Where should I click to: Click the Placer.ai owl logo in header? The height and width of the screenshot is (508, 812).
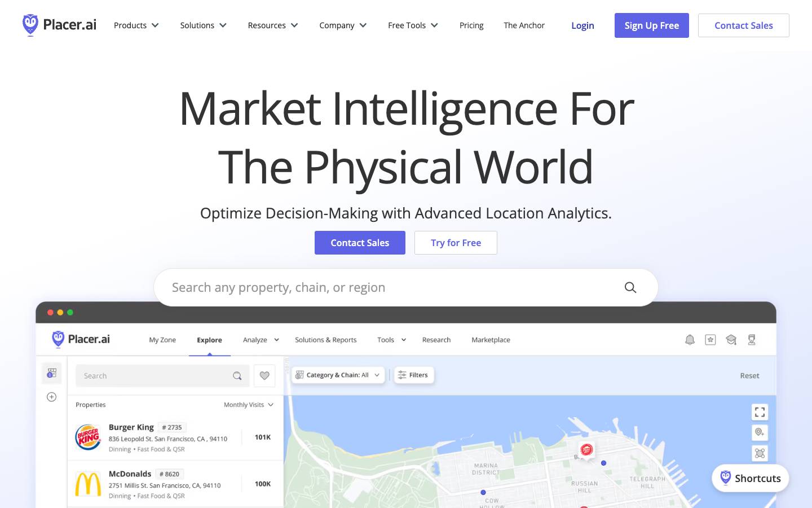pyautogui.click(x=59, y=25)
